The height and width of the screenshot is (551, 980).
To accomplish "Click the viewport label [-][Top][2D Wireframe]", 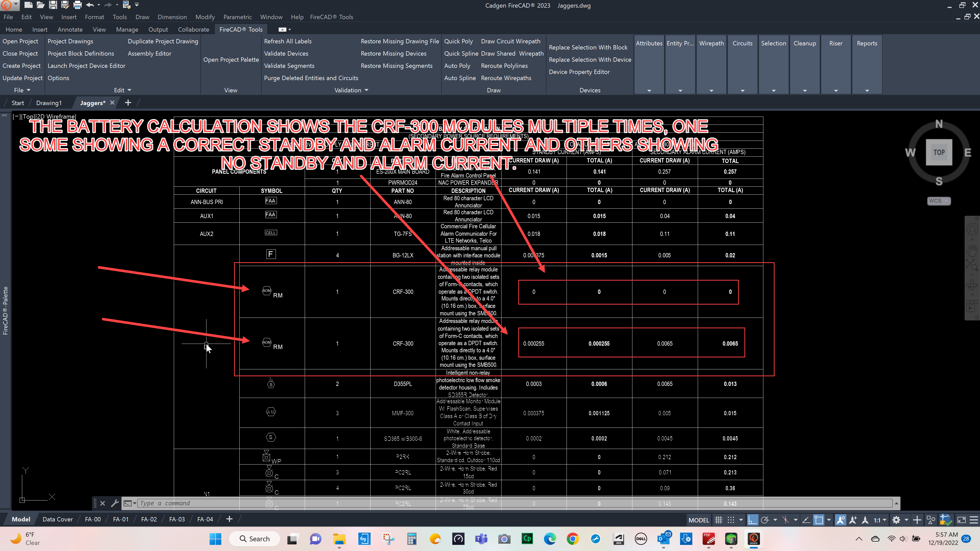I will click(x=44, y=116).
